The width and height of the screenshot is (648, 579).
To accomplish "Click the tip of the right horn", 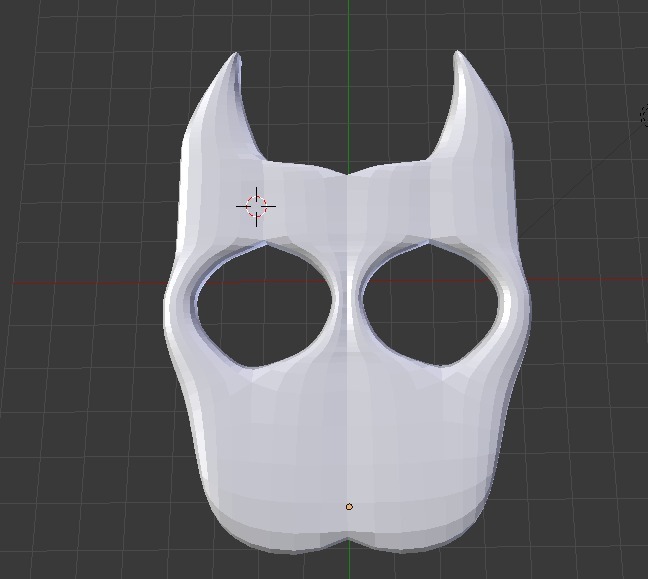I will tap(457, 54).
